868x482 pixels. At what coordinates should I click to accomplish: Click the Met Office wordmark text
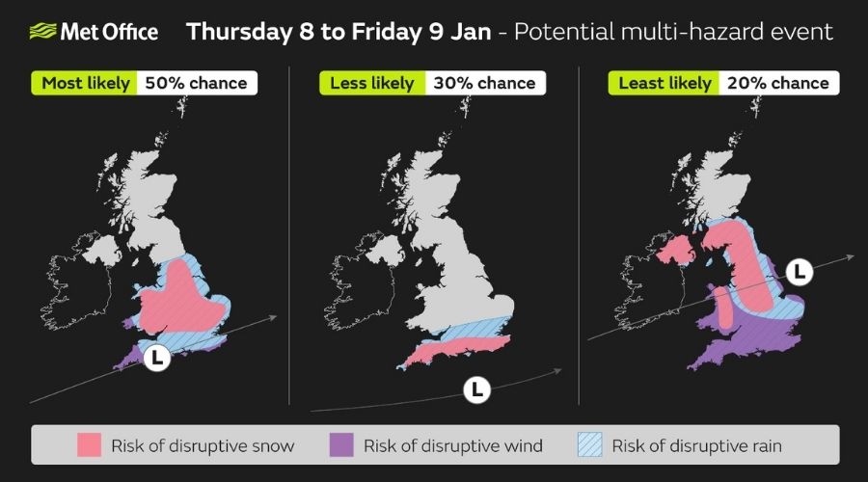[x=109, y=32]
